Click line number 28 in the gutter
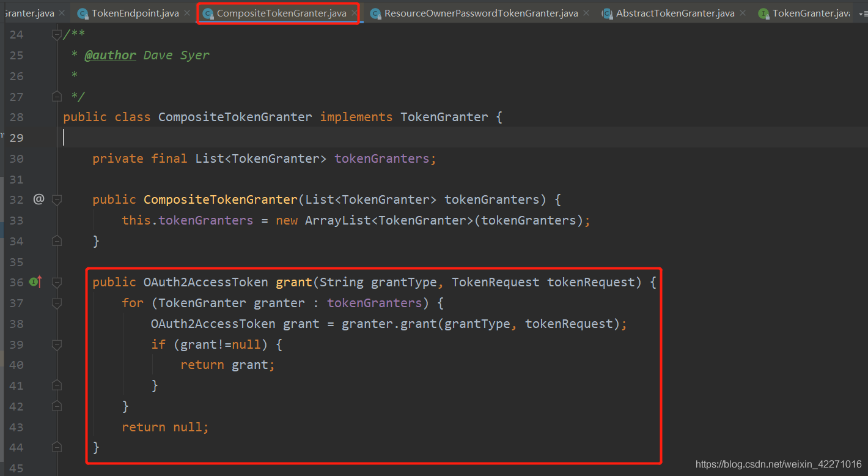The width and height of the screenshot is (868, 476). pyautogui.click(x=17, y=117)
